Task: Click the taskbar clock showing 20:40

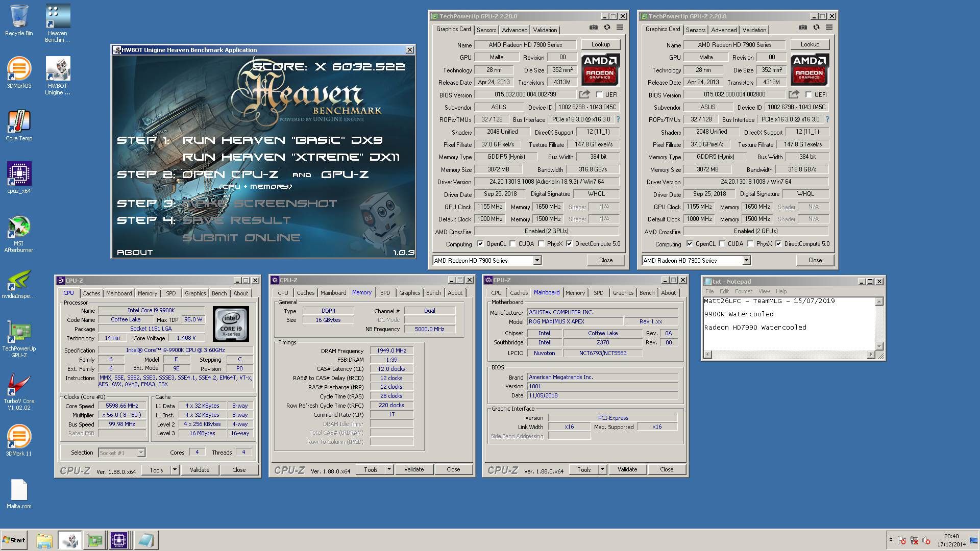Action: pos(951,536)
